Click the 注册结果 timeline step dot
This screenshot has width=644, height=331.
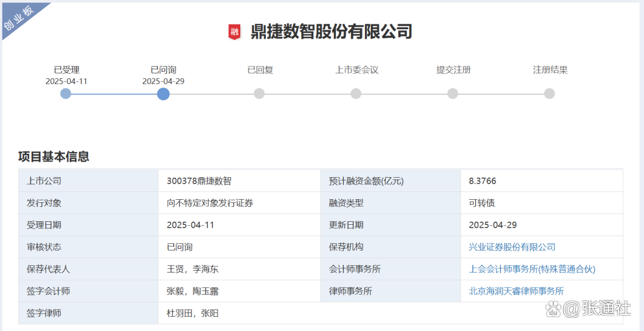[550, 94]
